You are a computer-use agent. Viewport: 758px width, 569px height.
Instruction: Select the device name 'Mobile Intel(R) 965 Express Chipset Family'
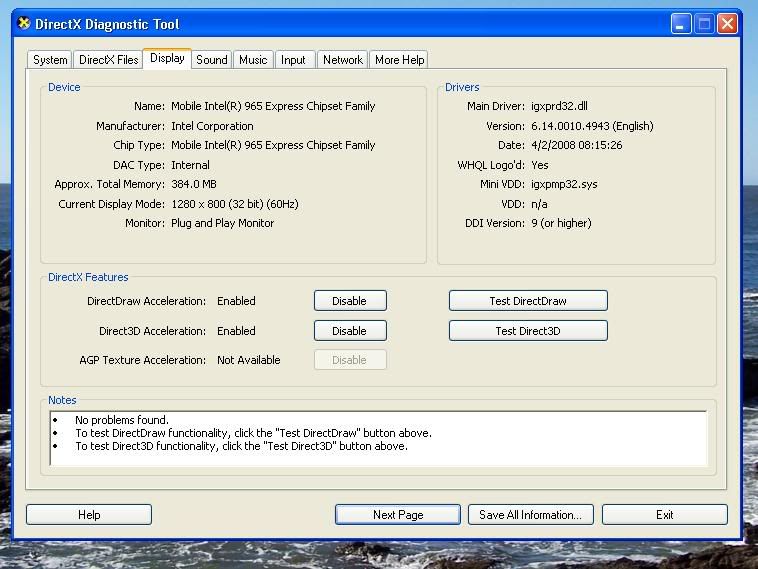(x=273, y=106)
